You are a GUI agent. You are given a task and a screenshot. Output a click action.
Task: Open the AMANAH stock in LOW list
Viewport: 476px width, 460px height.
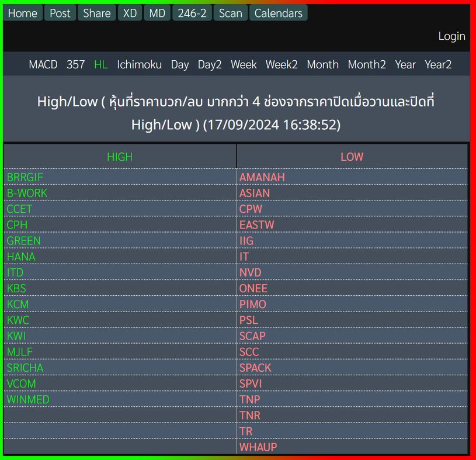pos(262,177)
